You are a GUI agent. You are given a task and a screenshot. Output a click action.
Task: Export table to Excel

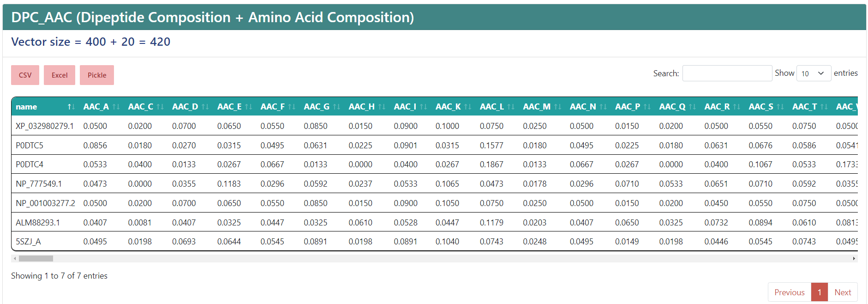[x=60, y=75]
